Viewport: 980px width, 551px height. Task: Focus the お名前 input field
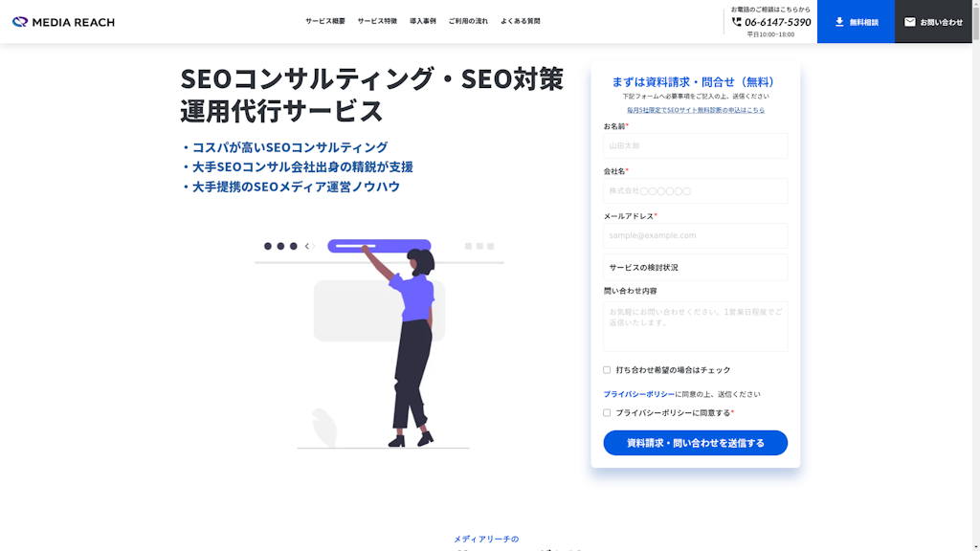(x=695, y=145)
